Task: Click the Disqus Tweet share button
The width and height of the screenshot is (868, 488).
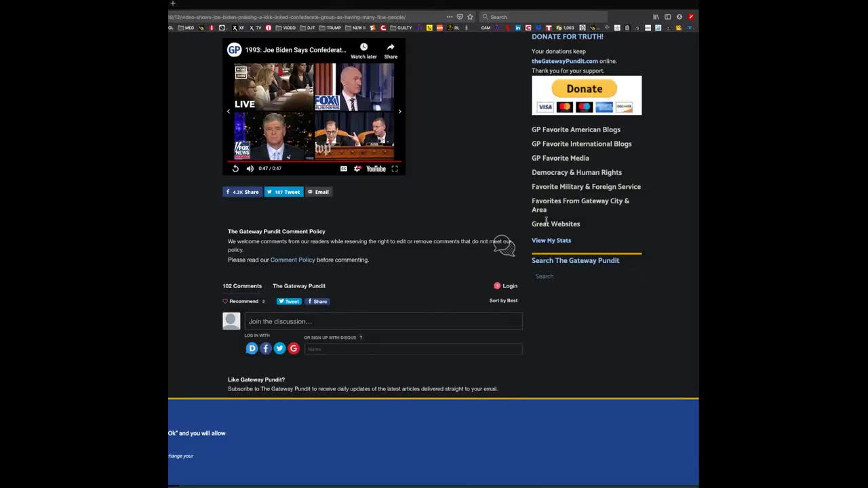Action: click(289, 301)
